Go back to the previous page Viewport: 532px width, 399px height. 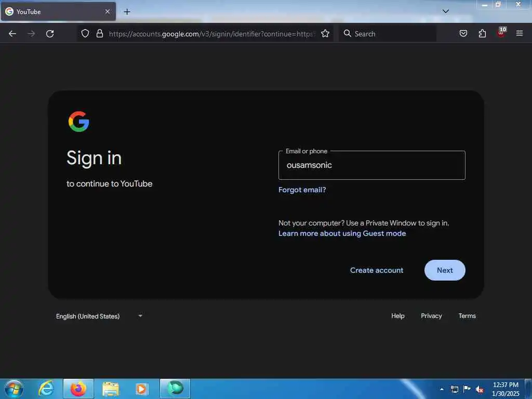[x=12, y=34]
